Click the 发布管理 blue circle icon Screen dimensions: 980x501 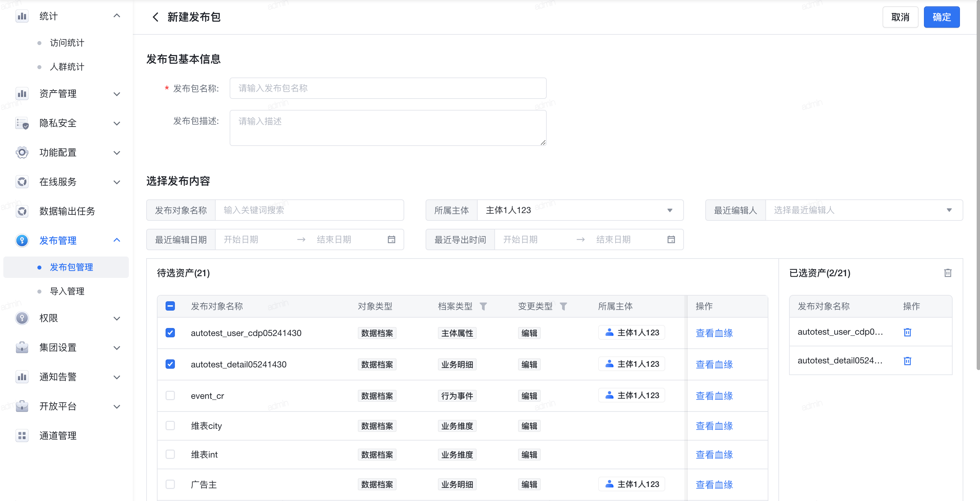(x=22, y=240)
